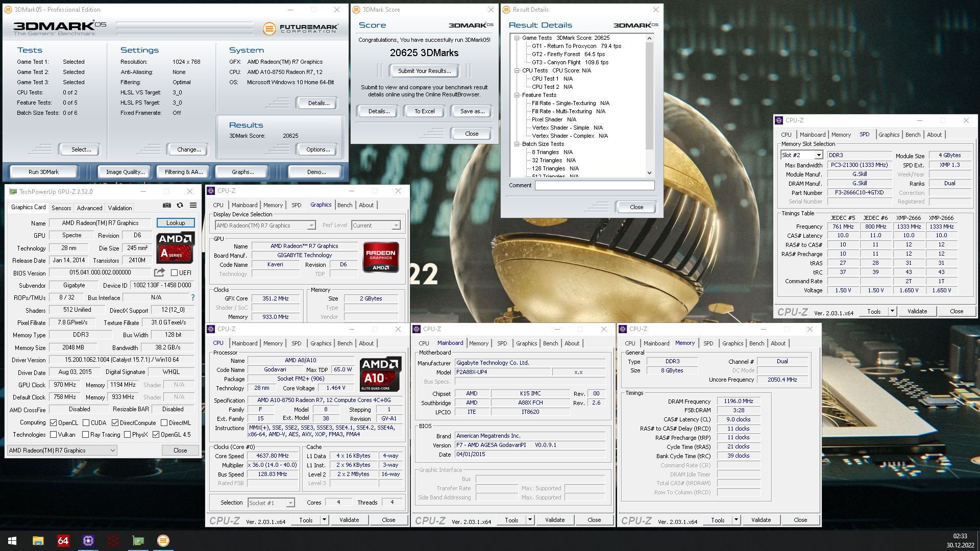This screenshot has width=980, height=551.
Task: Click GPU-Z screenshot camera icon
Action: (x=167, y=205)
